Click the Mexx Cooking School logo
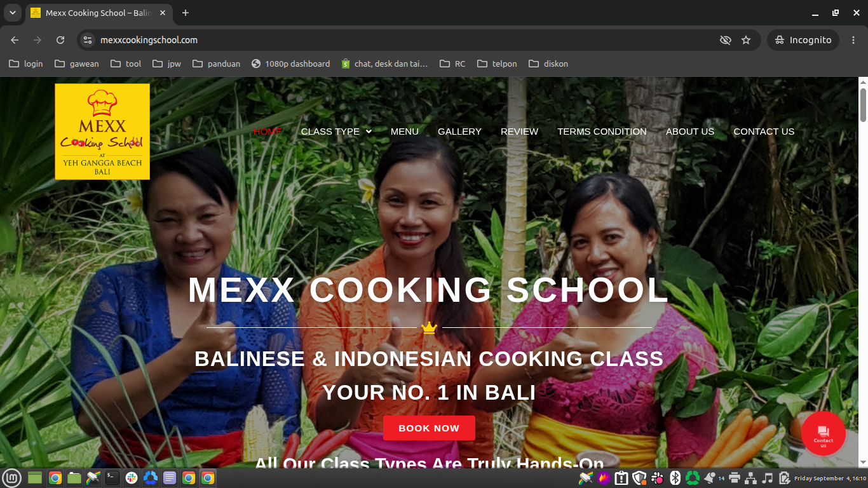Image resolution: width=868 pixels, height=488 pixels. [102, 132]
